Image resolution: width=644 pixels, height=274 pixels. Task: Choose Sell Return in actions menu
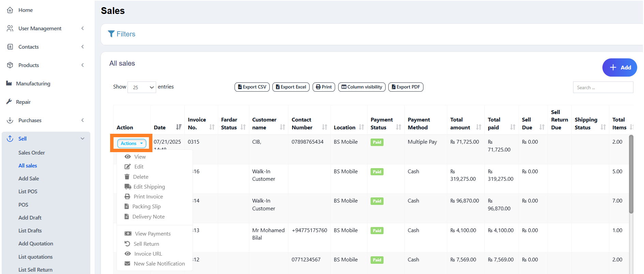pos(146,244)
